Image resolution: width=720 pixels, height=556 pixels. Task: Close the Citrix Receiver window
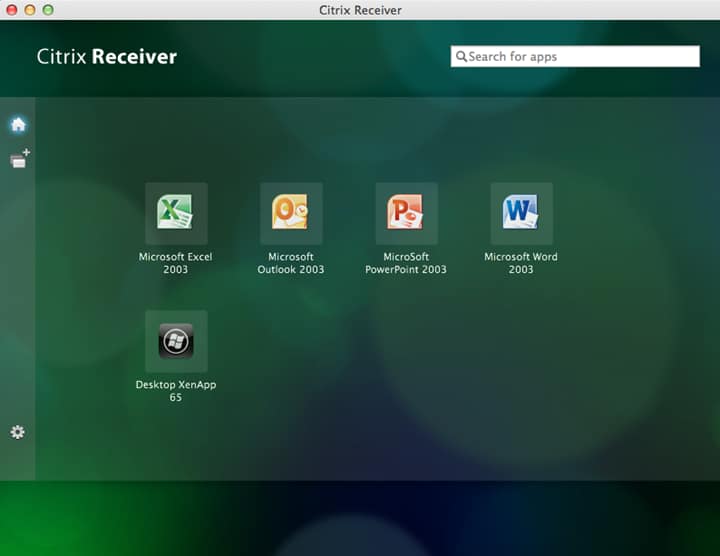12,10
